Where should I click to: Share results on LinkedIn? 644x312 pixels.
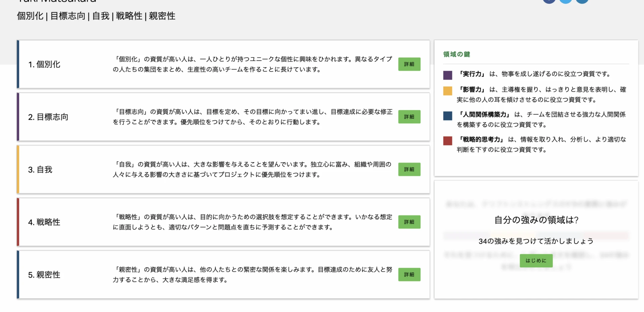coord(582,2)
